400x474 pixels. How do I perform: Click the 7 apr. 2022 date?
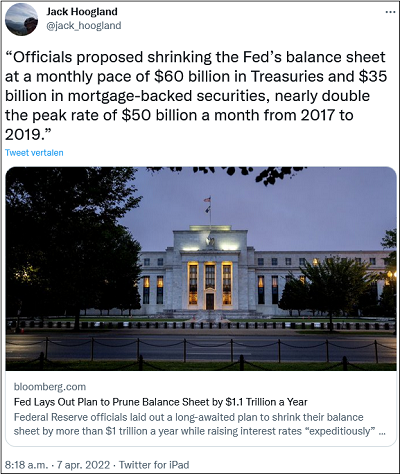83,465
